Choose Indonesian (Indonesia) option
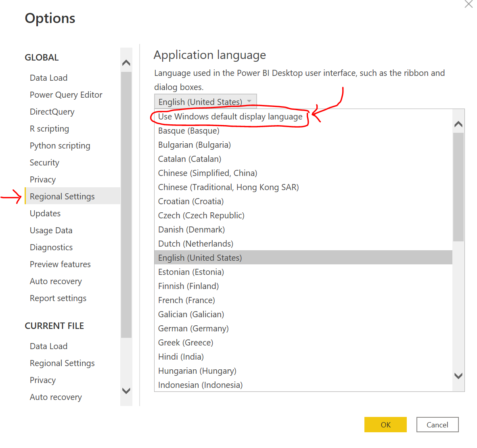 (303, 385)
